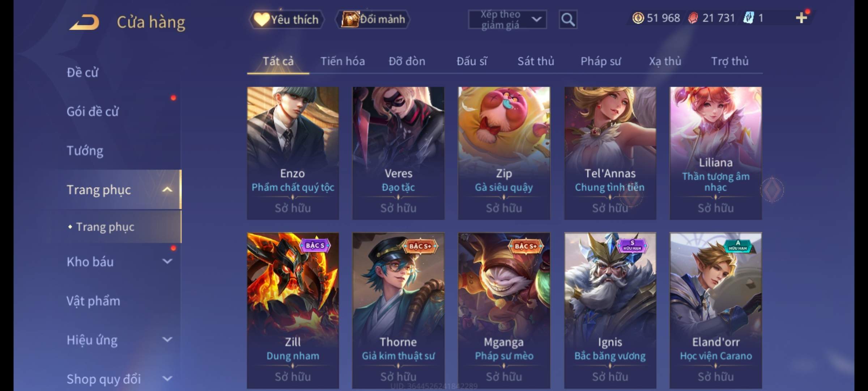Select the Pháp sư tab
The image size is (868, 391).
click(601, 61)
